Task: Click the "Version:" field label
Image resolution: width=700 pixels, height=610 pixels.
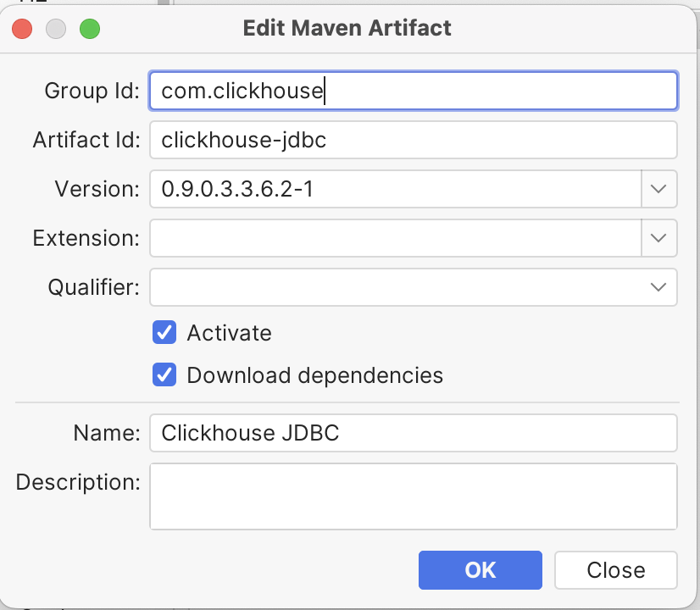Action: [97, 189]
